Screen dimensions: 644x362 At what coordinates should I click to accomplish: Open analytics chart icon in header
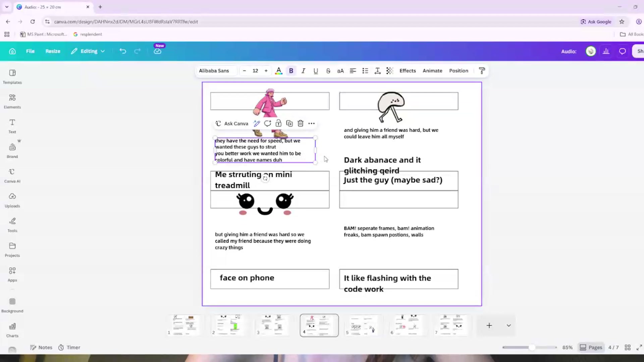tap(606, 51)
